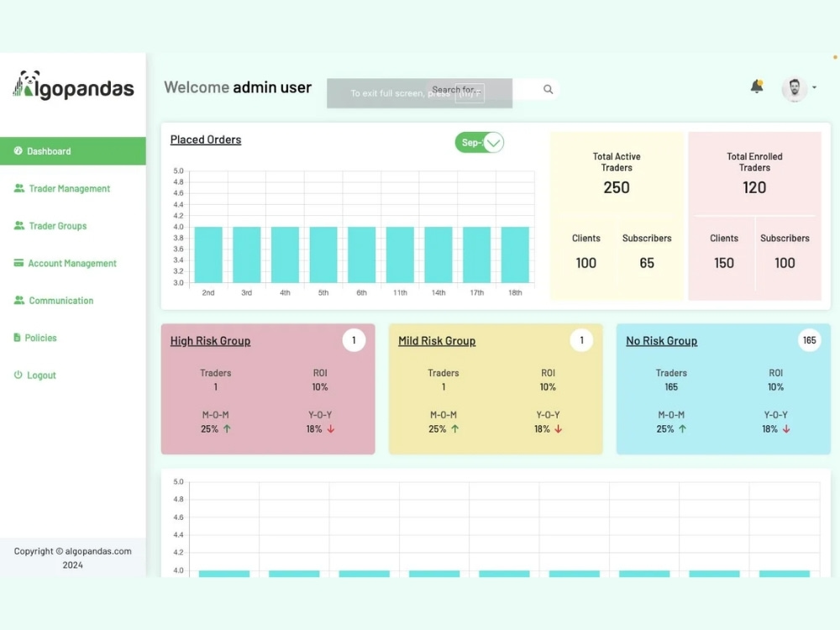This screenshot has height=630, width=840.
Task: Click the search magnifier icon
Action: [548, 89]
